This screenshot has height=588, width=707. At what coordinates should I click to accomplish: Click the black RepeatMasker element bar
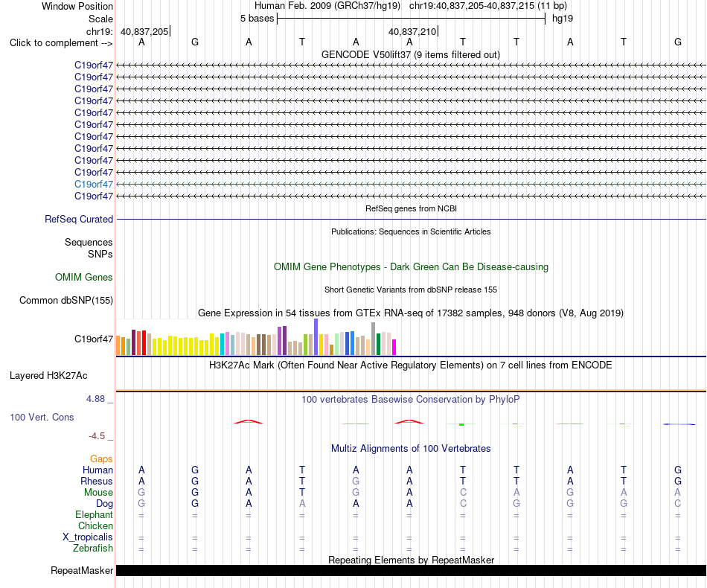[411, 570]
